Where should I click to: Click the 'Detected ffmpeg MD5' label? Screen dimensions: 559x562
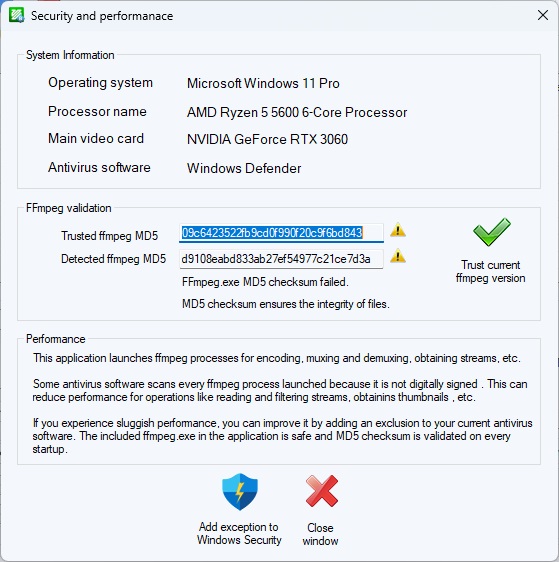[113, 259]
